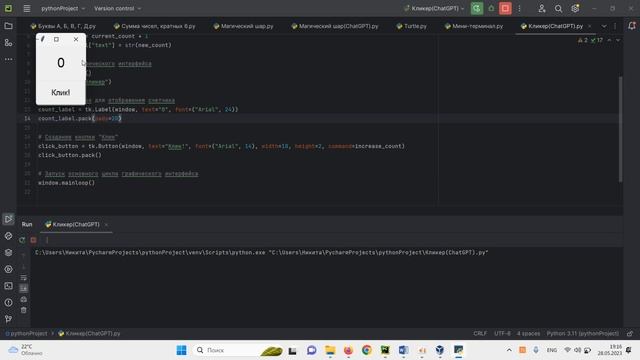Close Кликер(ChatGPT) tab in Run panel
Viewport: 640px width, 360px height.
point(106,224)
